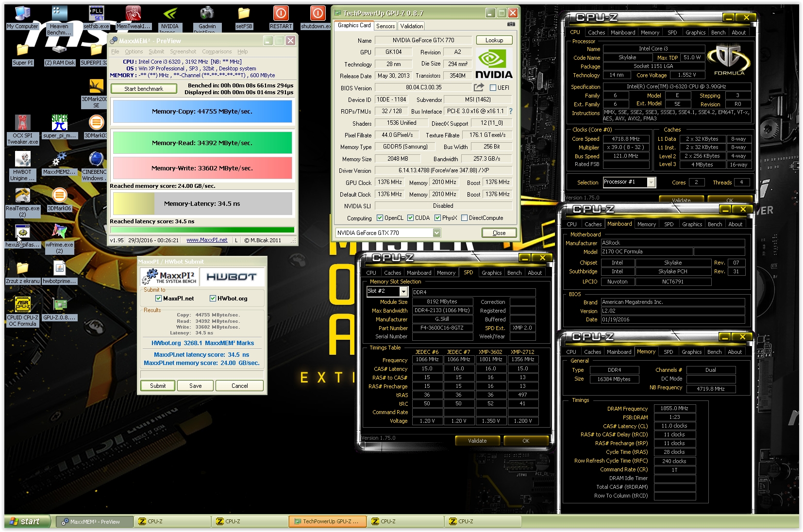The image size is (803, 532).
Task: Toggle the UEFI checkbox in GPU-Z
Action: pyautogui.click(x=493, y=88)
